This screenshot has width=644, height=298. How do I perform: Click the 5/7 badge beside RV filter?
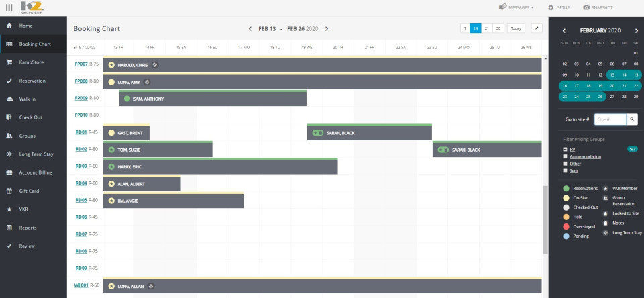click(x=633, y=149)
